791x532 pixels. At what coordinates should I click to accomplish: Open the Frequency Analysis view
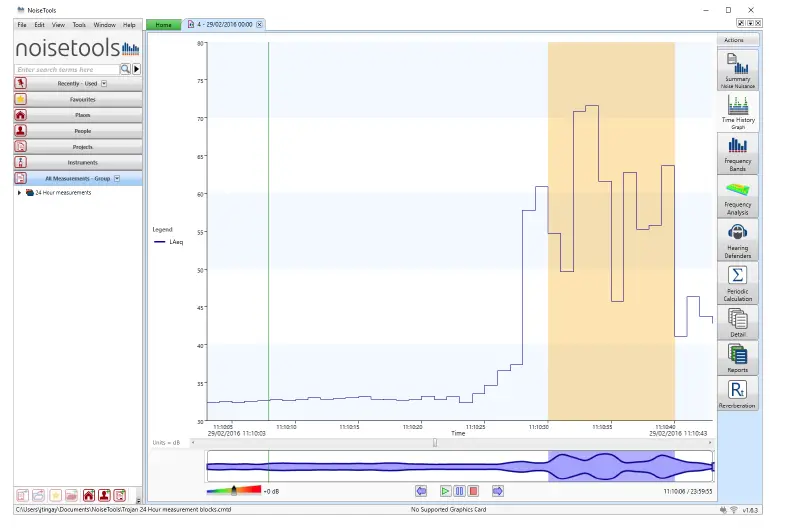pyautogui.click(x=738, y=197)
